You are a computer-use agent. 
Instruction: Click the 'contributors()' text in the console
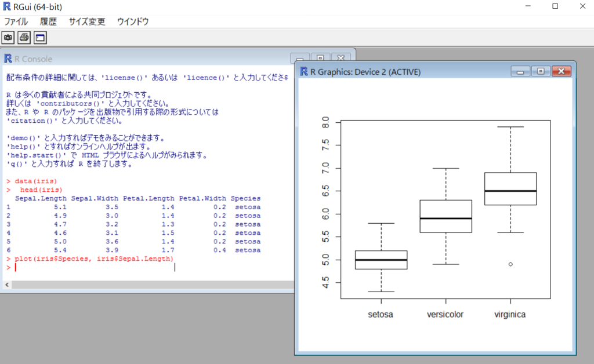[70, 103]
